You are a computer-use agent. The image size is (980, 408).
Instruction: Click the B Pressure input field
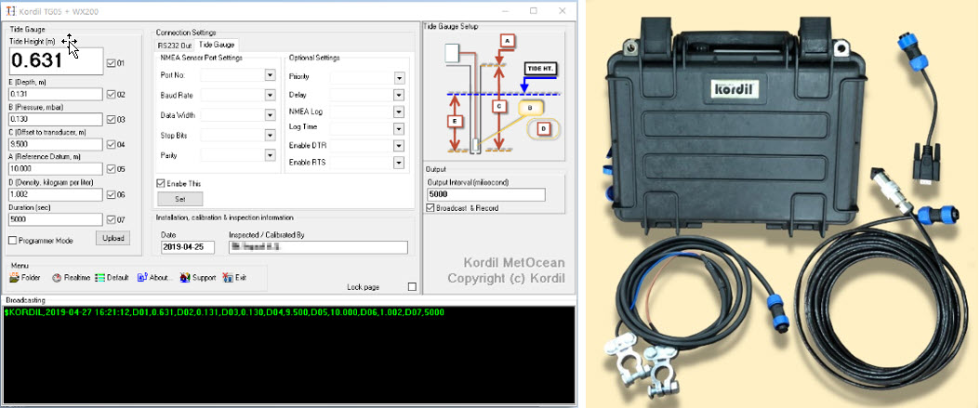(x=55, y=119)
